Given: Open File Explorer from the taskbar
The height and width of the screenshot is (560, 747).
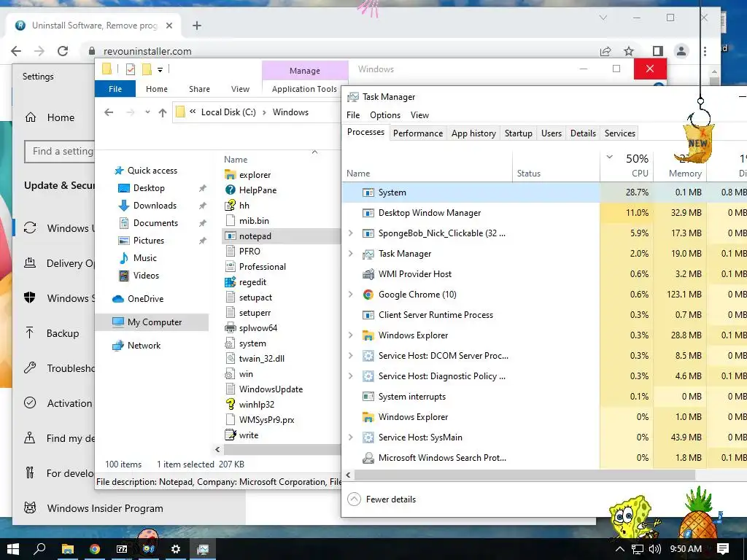Looking at the screenshot, I should [x=68, y=549].
